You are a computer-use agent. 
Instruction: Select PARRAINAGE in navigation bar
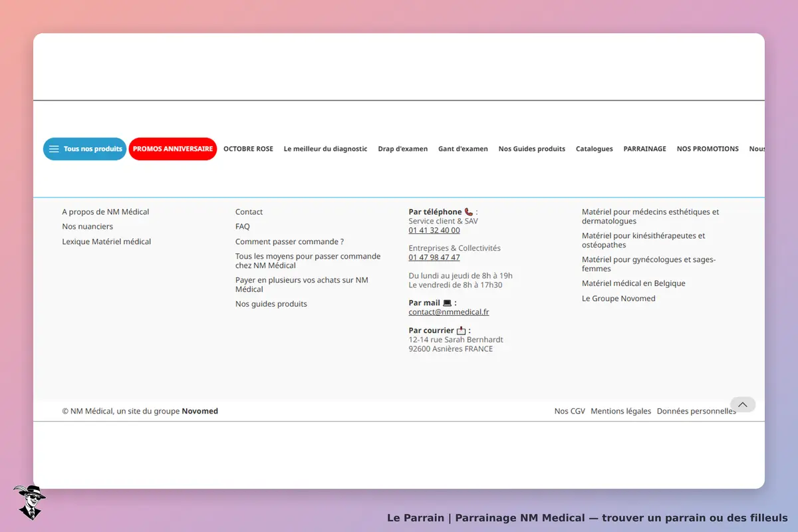point(644,149)
